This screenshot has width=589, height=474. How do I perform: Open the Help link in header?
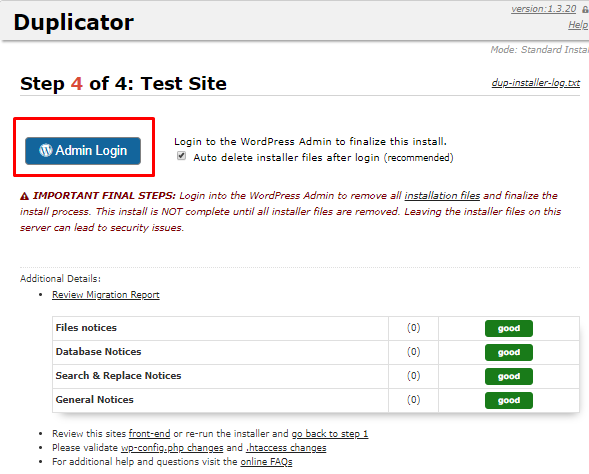point(578,25)
